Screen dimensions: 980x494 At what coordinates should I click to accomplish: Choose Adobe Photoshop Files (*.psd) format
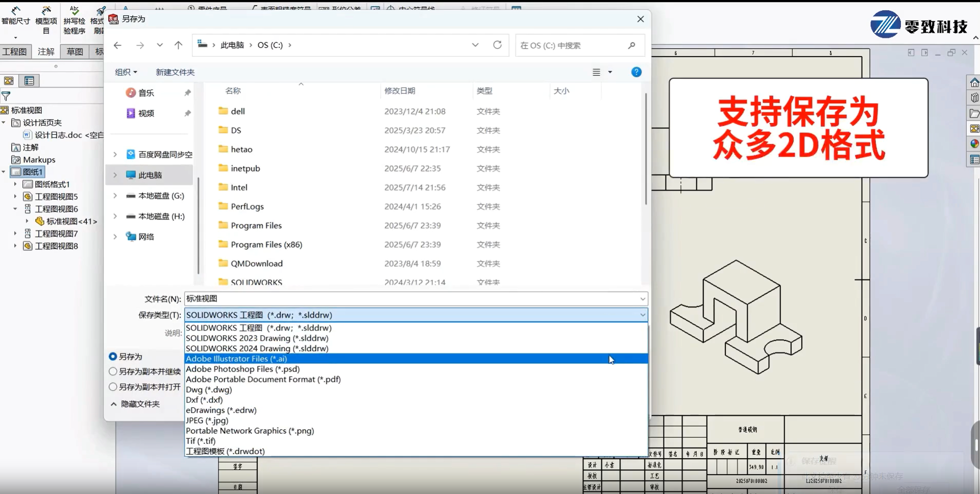tap(416, 369)
